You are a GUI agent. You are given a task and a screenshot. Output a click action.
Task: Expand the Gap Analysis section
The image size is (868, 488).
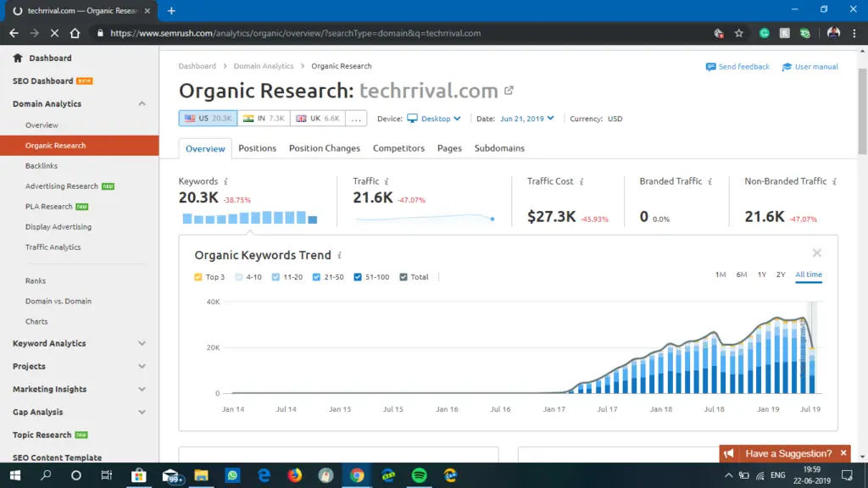click(142, 413)
